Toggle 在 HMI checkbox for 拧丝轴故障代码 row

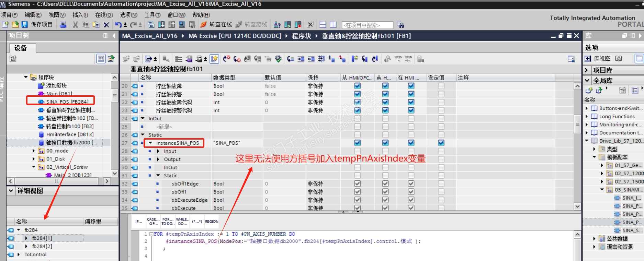[x=411, y=102]
